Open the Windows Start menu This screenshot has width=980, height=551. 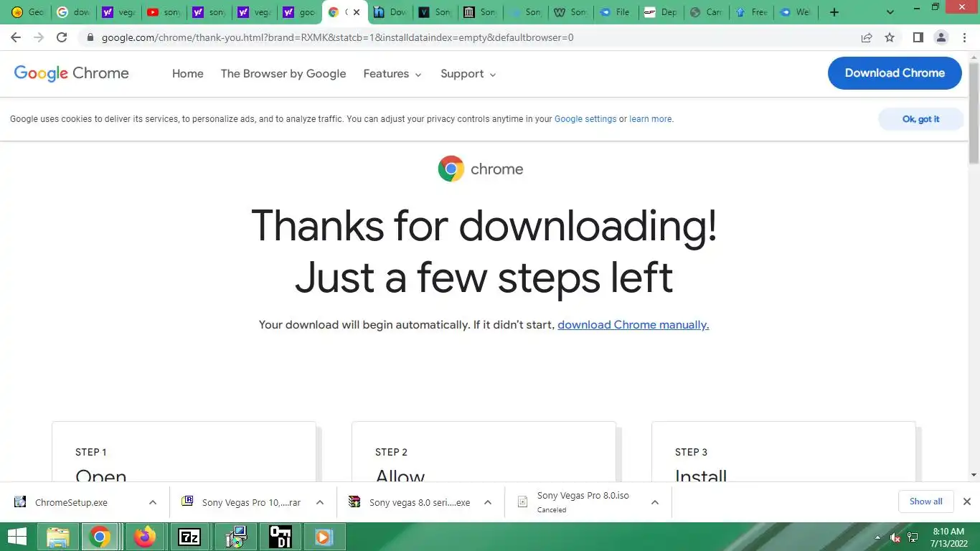pos(17,537)
